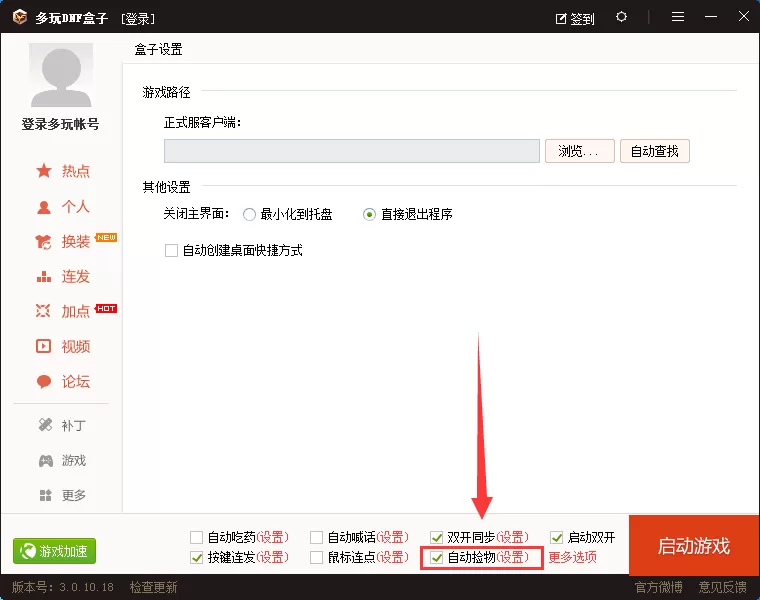
Task: Click the play icon next to 视频
Action: pyautogui.click(x=43, y=346)
